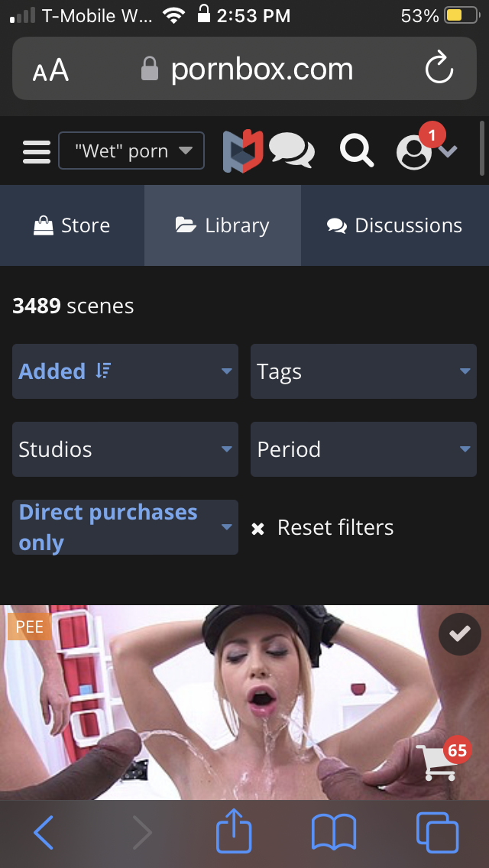Switch to the Store tab
This screenshot has width=489, height=868.
pos(72,225)
